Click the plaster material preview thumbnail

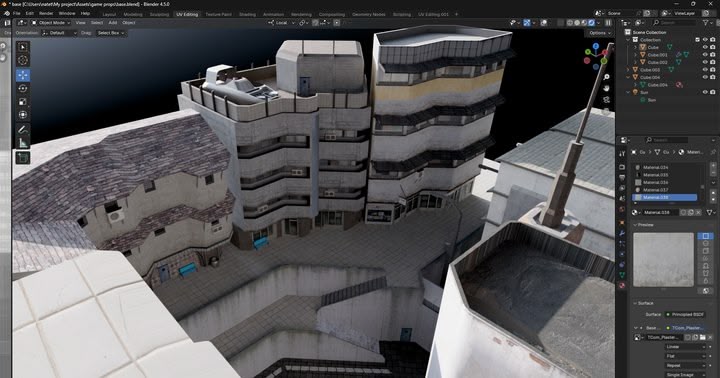click(x=664, y=260)
